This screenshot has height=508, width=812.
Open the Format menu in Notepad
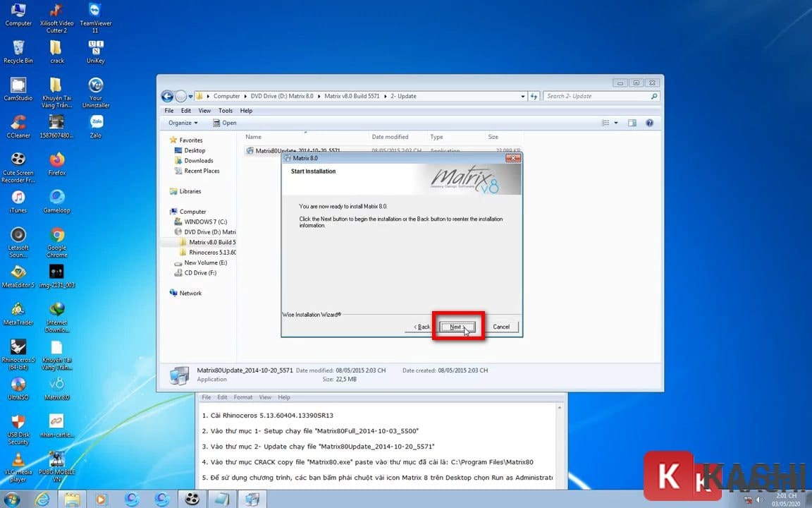243,397
